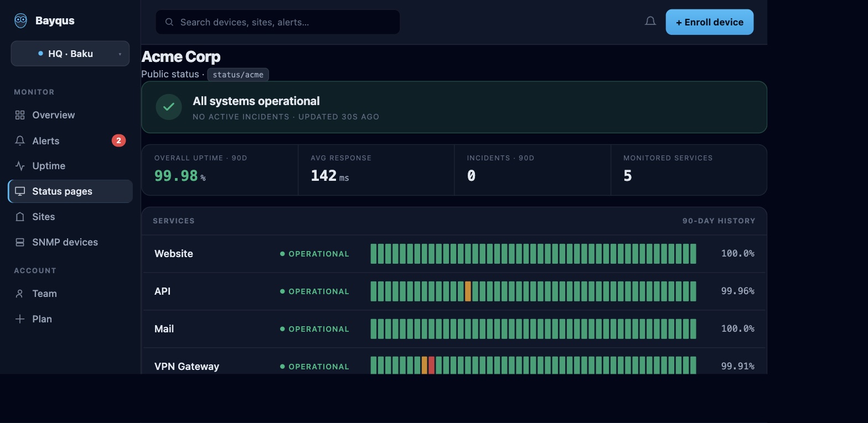Click API's OPERATIONAL status label

[x=314, y=291]
